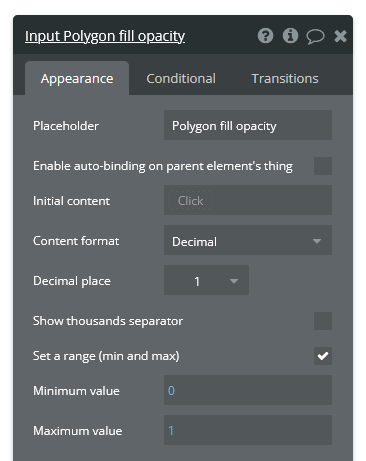Open the comments speech bubble icon

click(x=315, y=36)
